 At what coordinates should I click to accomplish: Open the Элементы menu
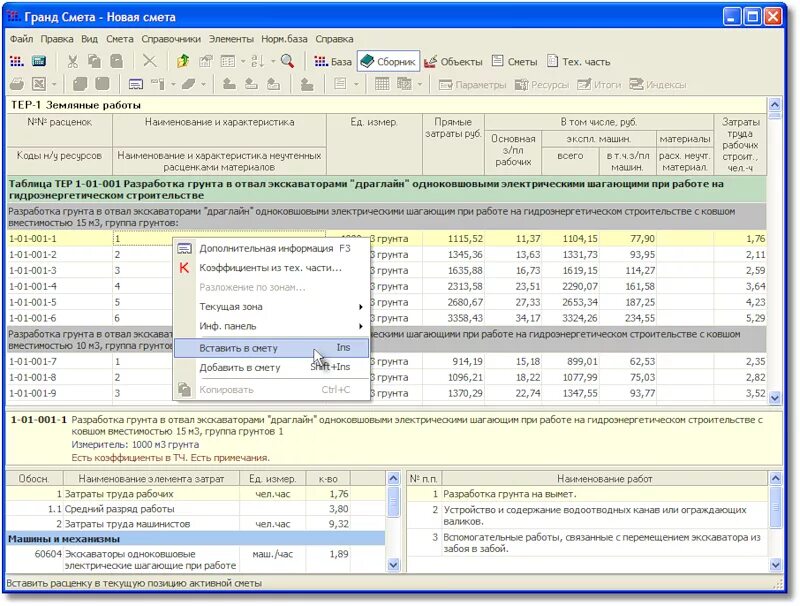231,39
